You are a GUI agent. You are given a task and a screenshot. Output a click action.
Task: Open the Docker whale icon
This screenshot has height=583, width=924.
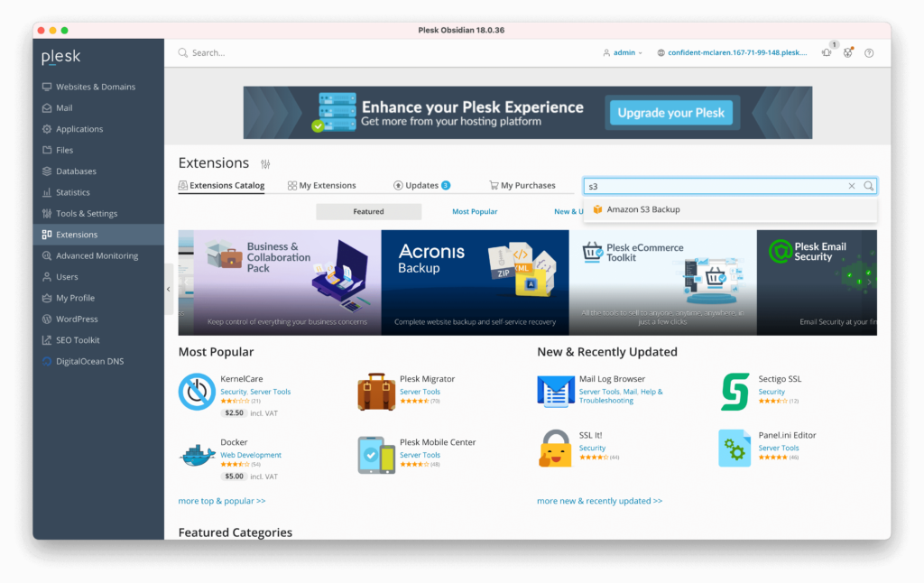pos(197,455)
